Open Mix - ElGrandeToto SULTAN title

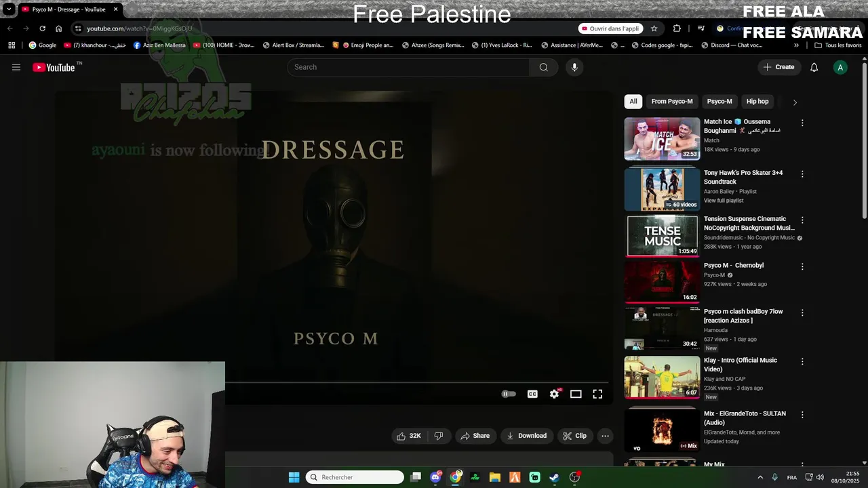[x=745, y=418]
